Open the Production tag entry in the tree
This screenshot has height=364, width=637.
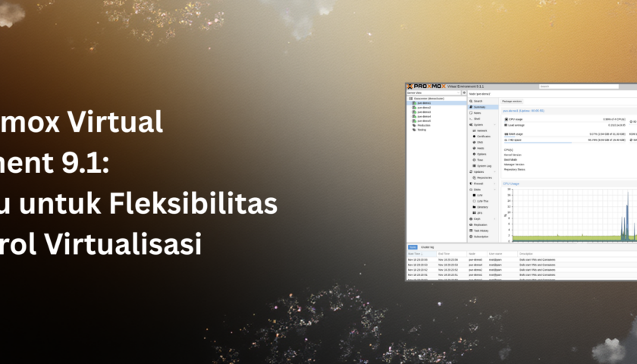click(422, 125)
